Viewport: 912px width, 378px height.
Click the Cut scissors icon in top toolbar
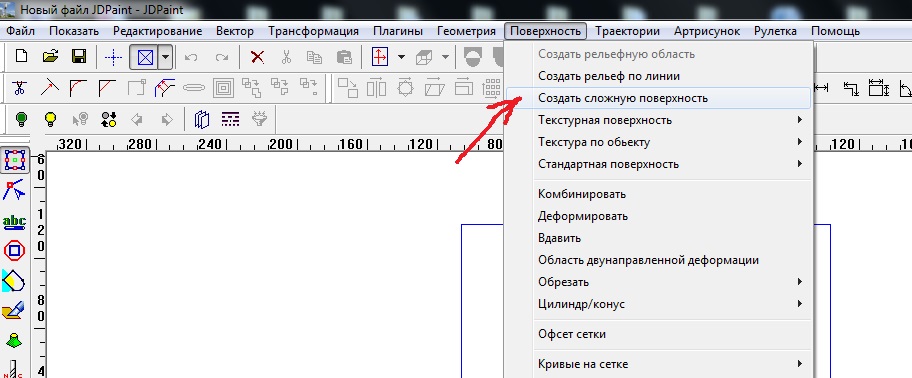click(x=286, y=57)
